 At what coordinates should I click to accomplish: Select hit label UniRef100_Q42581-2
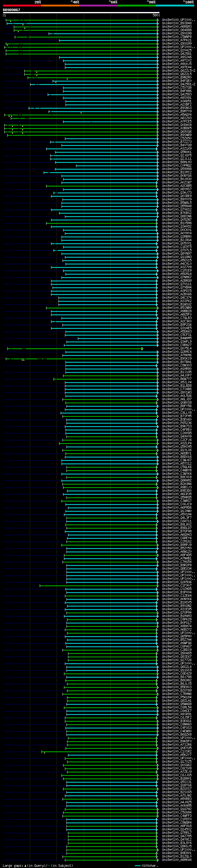point(179,84)
